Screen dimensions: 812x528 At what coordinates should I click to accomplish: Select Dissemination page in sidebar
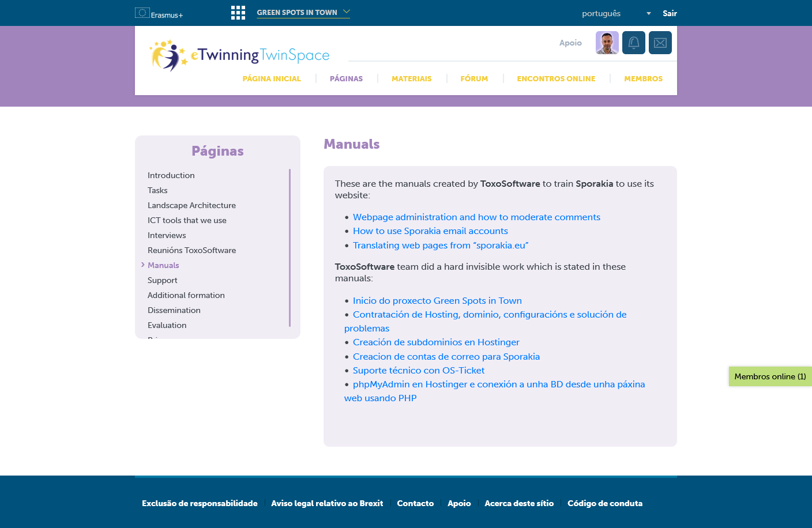tap(174, 310)
